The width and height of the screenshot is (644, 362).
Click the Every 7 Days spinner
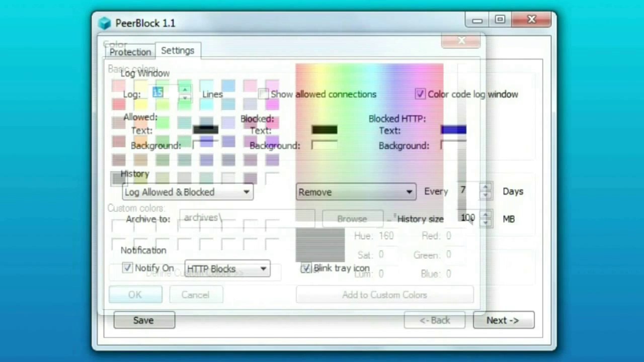click(486, 191)
